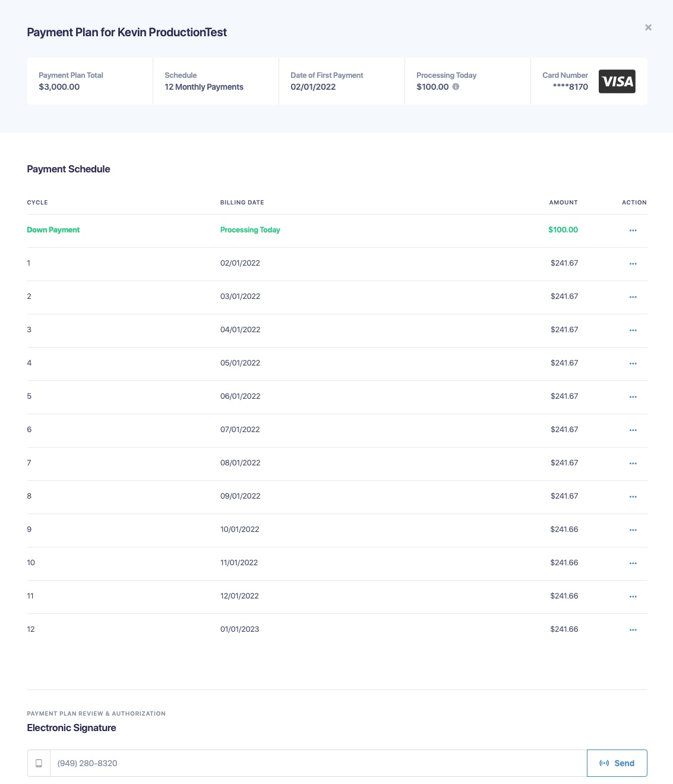Click the green Down Payment label
Screen dimensions: 673x784
(53, 229)
